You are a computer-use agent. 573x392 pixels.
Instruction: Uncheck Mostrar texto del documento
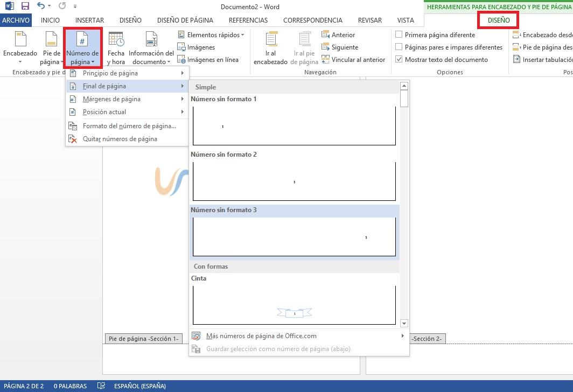point(399,59)
